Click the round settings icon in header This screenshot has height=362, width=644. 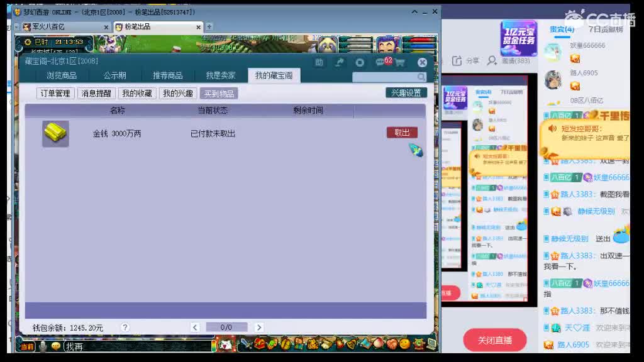click(360, 62)
